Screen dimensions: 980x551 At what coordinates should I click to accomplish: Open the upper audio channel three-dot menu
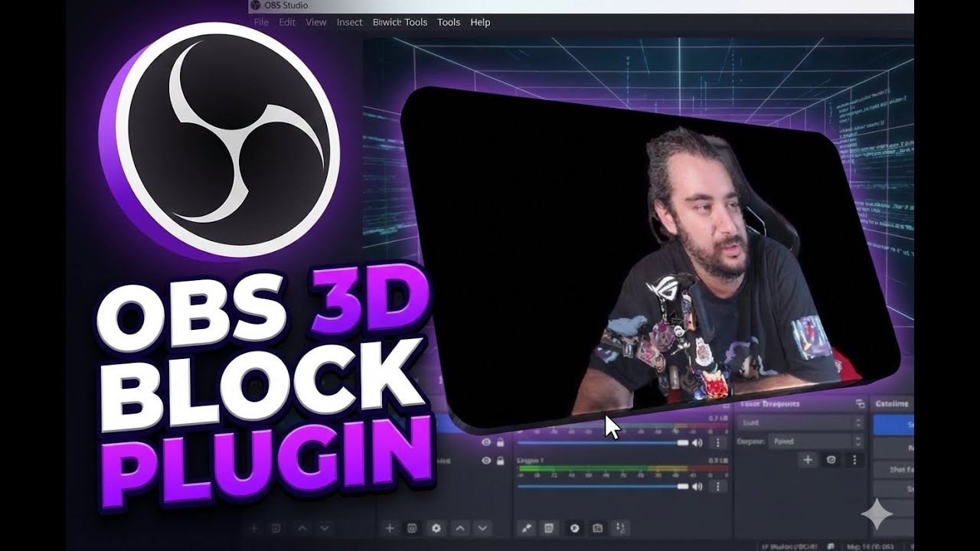pyautogui.click(x=717, y=442)
